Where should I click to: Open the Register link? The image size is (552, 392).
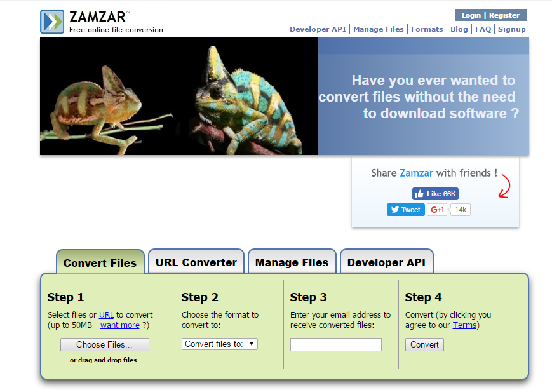(504, 15)
